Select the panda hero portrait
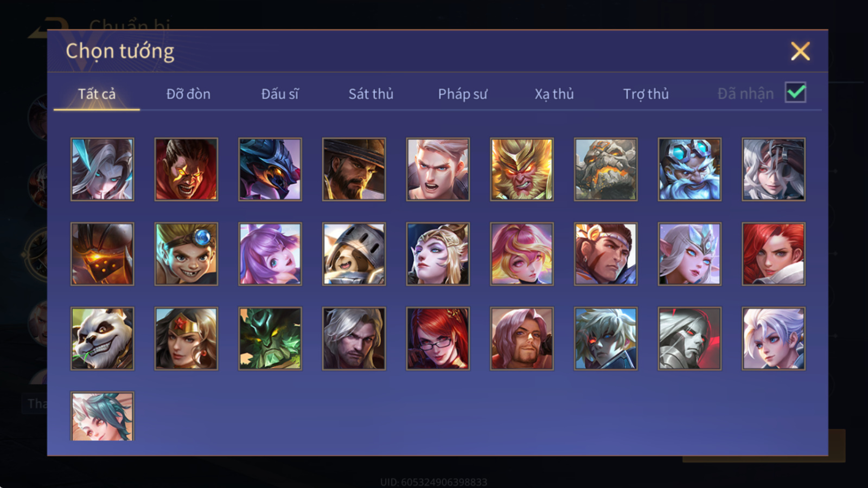Image resolution: width=868 pixels, height=488 pixels. click(x=102, y=339)
